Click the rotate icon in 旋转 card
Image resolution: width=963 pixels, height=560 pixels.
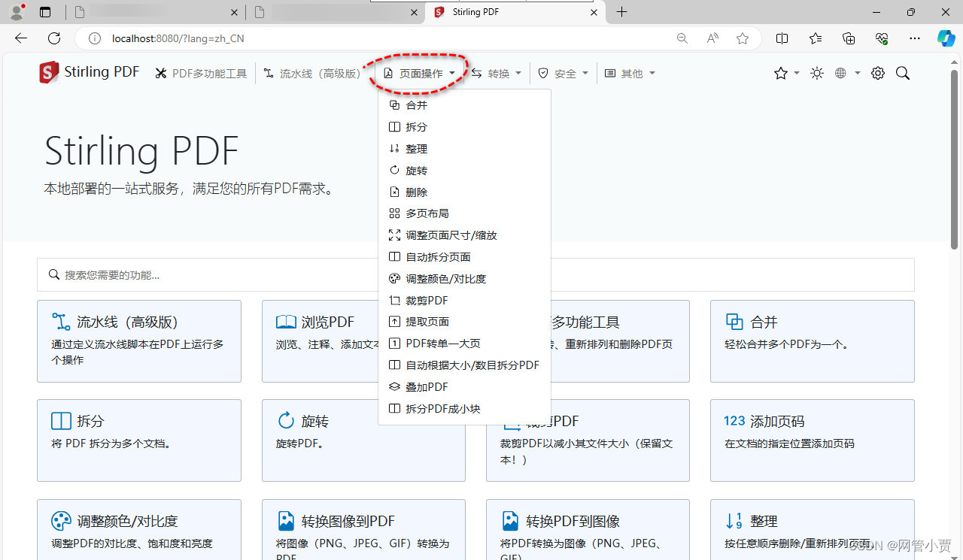click(286, 420)
